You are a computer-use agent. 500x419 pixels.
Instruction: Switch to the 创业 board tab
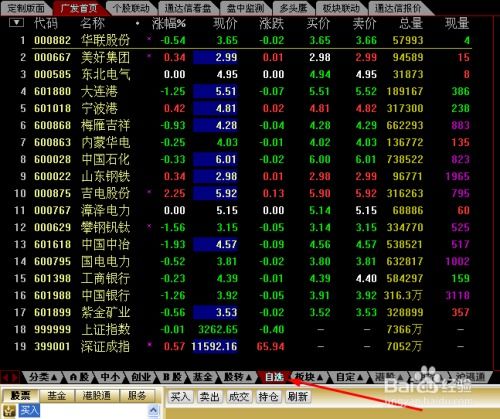[x=141, y=377]
